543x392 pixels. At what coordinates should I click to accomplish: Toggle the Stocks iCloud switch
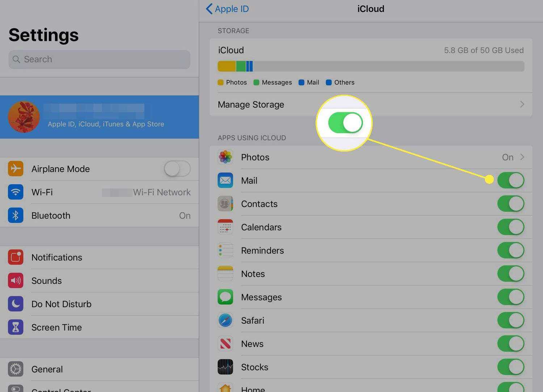tap(511, 367)
